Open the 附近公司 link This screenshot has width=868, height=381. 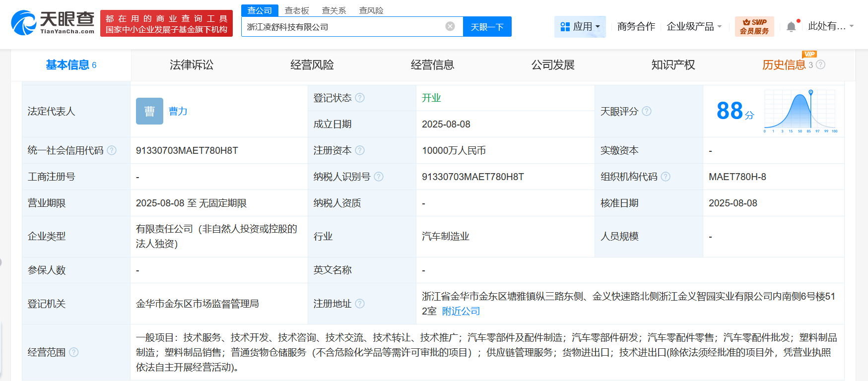(461, 311)
